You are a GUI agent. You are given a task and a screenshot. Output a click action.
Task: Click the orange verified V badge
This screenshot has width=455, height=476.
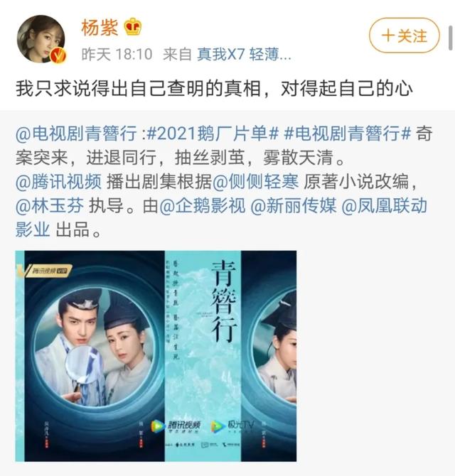[58, 55]
